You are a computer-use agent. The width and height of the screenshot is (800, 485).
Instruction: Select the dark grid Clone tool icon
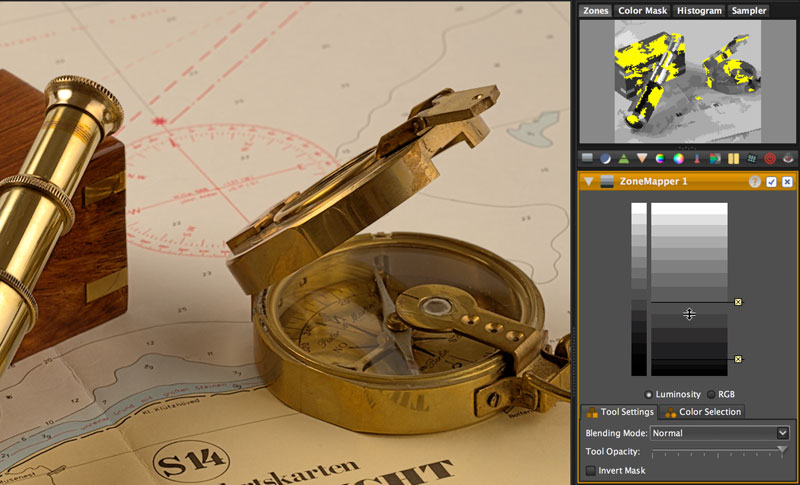click(x=752, y=159)
